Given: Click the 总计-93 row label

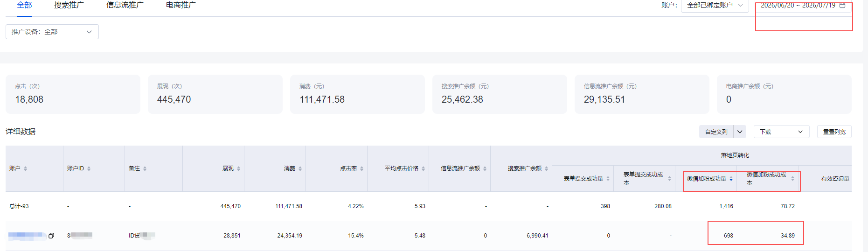Looking at the screenshot, I should point(19,206).
